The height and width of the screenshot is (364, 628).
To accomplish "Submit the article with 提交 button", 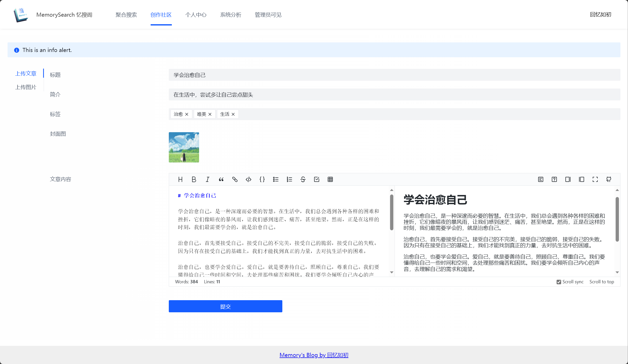I will 225,306.
